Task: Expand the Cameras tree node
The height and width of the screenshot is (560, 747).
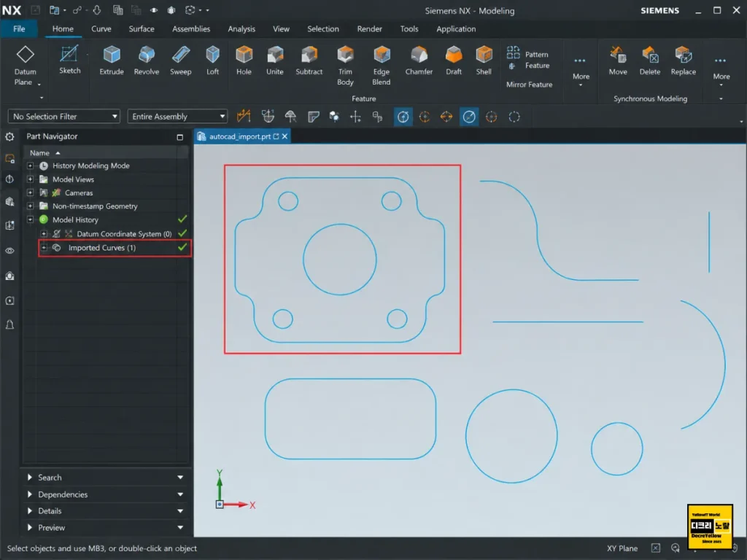Action: 31,192
